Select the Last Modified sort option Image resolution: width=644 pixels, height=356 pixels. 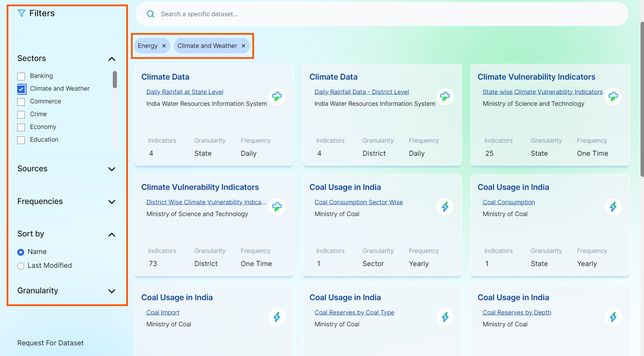tap(21, 266)
